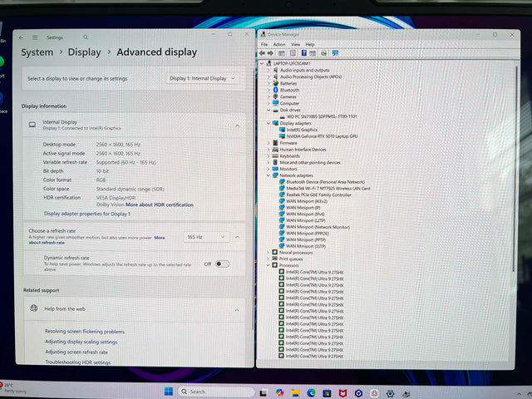Click the NVIDIA GeForce RTX 5070 adapter icon
Image resolution: width=532 pixels, height=399 pixels.
(283, 136)
